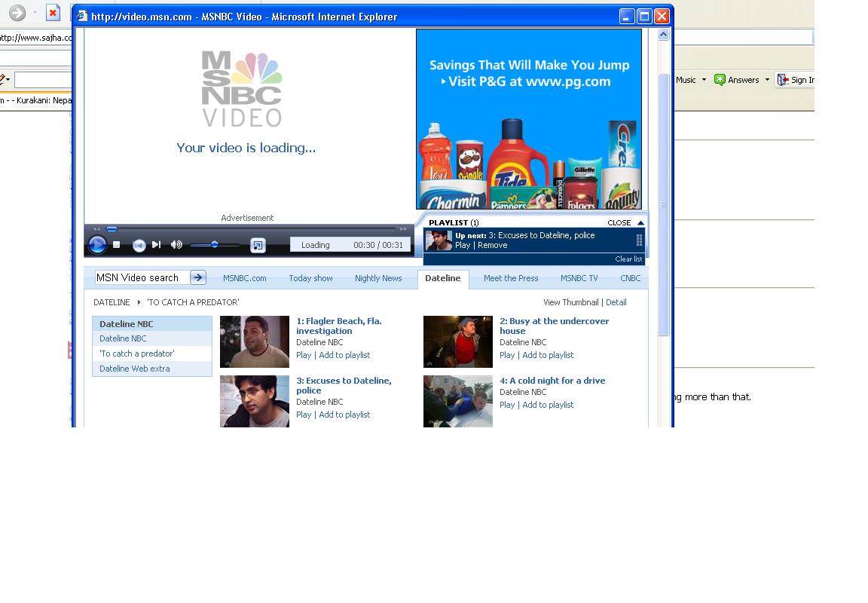
Task: Click the volume slider handle
Action: coord(215,244)
